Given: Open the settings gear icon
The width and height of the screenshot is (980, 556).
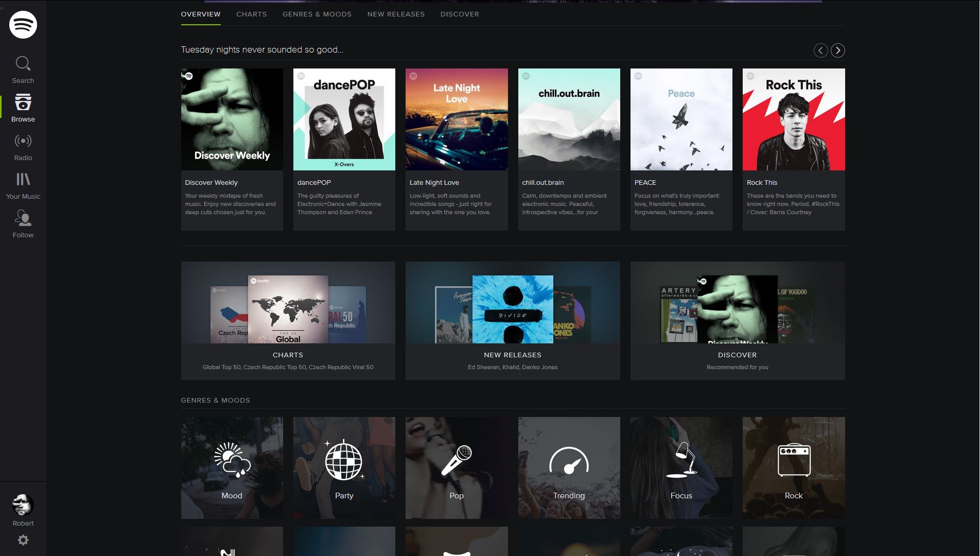Looking at the screenshot, I should (23, 540).
